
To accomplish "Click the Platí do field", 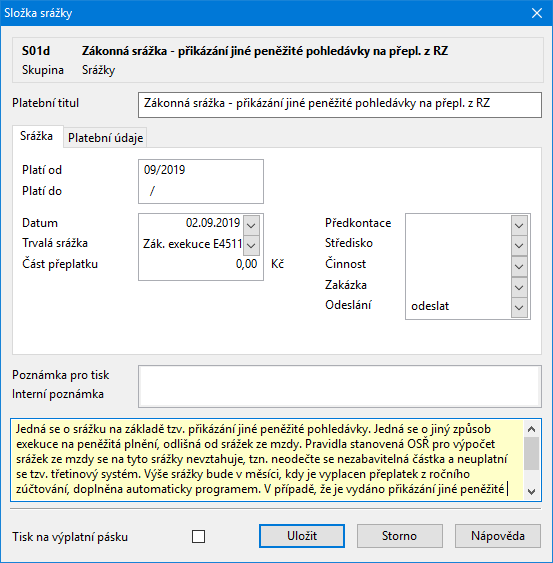I will point(201,191).
